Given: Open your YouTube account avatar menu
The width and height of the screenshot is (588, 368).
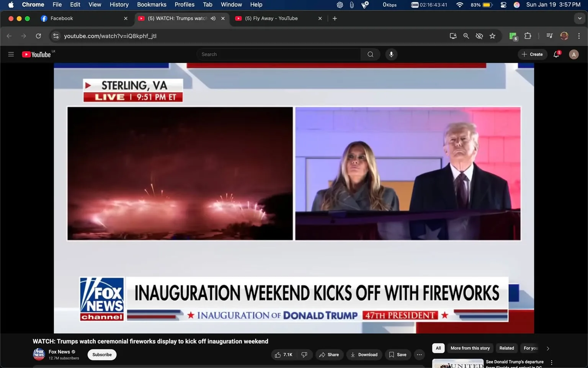Looking at the screenshot, I should click(573, 54).
